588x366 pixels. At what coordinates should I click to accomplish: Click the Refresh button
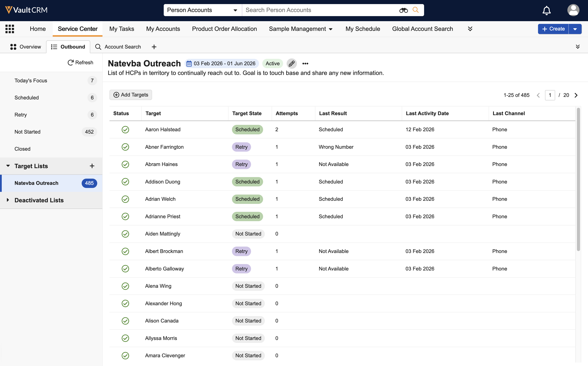[80, 63]
